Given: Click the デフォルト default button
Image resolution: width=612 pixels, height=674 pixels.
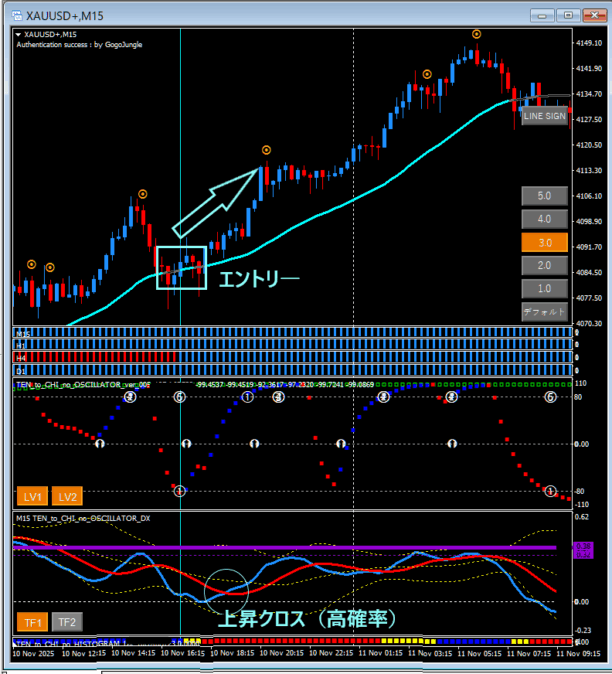Looking at the screenshot, I should [x=544, y=311].
